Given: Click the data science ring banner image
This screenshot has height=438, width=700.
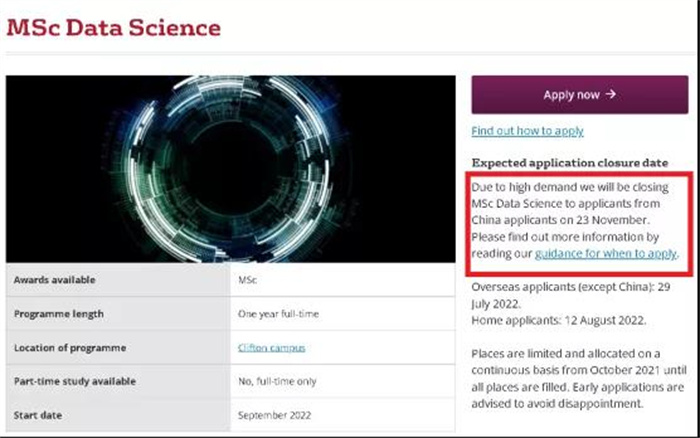Looking at the screenshot, I should point(230,169).
